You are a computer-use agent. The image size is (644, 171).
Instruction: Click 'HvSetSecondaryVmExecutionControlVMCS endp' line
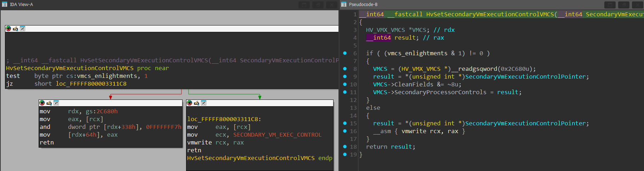pyautogui.click(x=260, y=158)
